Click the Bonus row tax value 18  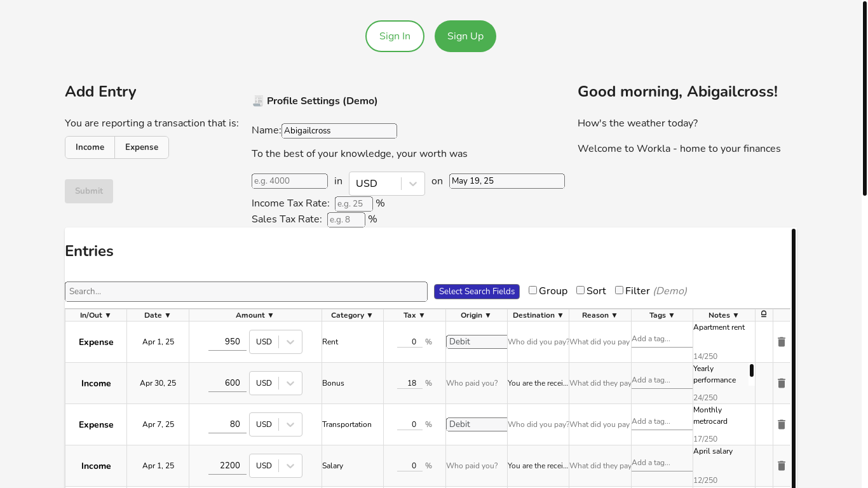point(410,383)
